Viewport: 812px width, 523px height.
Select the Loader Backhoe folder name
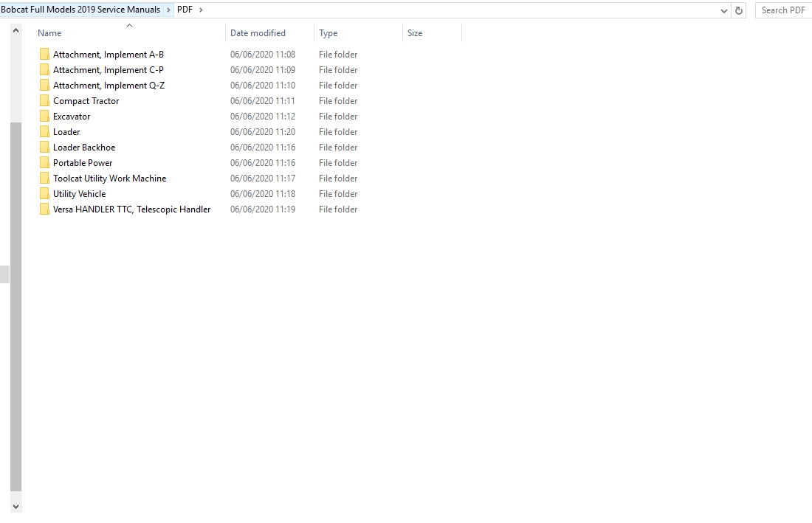coord(84,148)
